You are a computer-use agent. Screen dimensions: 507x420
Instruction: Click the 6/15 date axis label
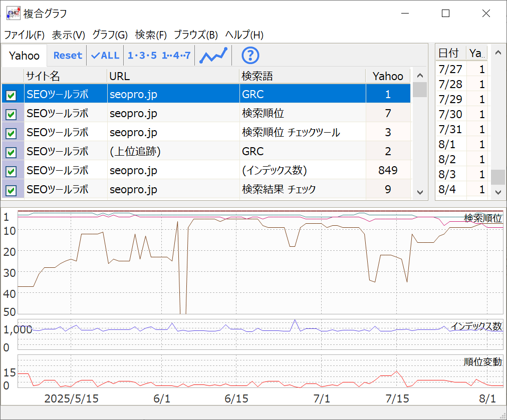(x=236, y=398)
